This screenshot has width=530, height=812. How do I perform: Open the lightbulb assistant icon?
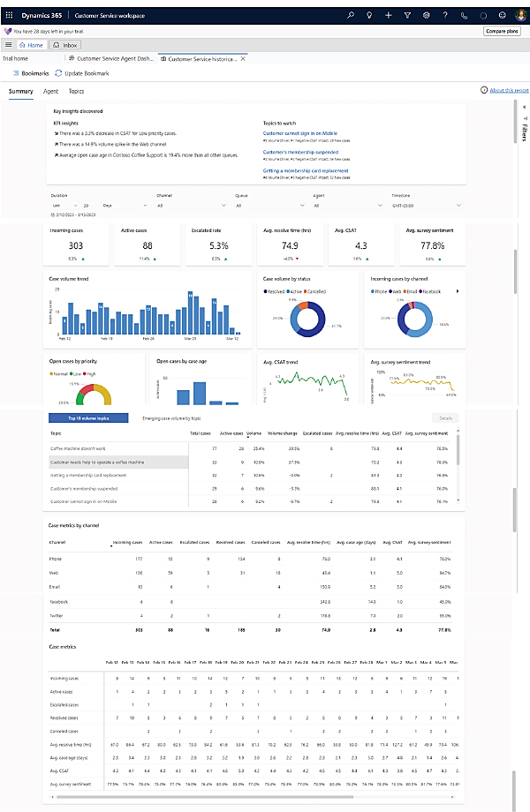(369, 15)
